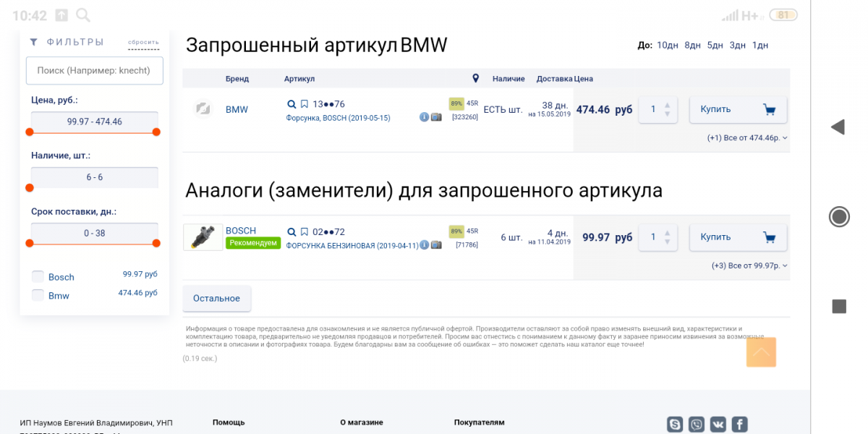
Task: Click Купить button for BOSCH 99.97 руб
Action: click(738, 237)
